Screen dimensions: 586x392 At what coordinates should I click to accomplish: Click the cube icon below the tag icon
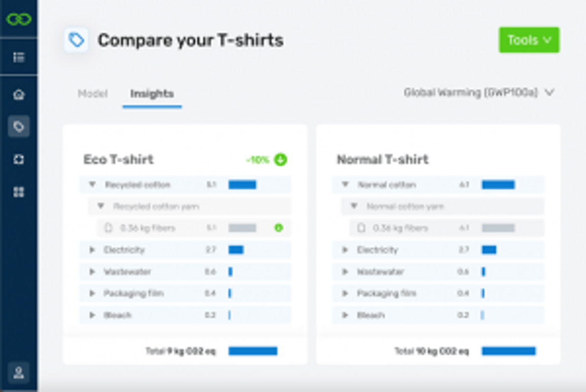point(19,159)
